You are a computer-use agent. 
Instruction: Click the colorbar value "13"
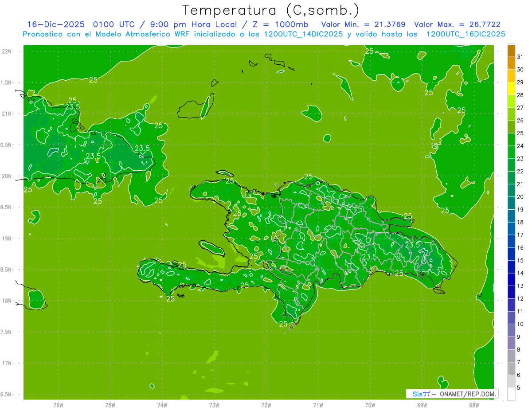(x=520, y=286)
